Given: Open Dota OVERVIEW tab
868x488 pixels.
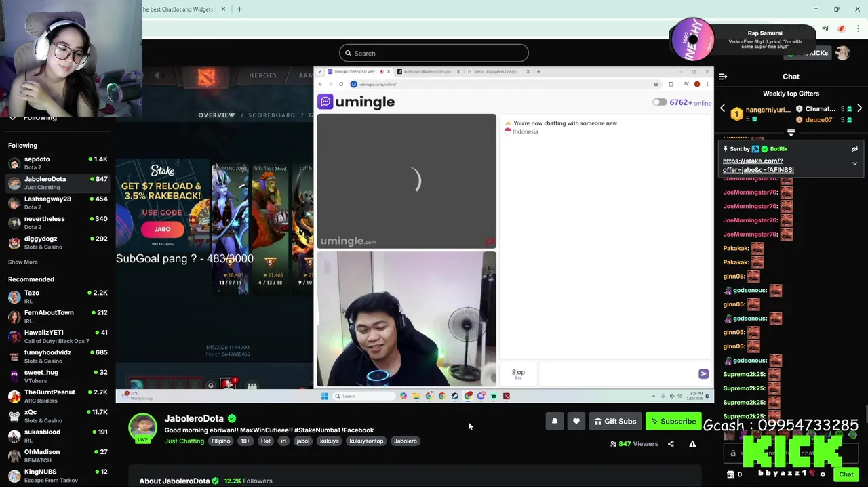Looking at the screenshot, I should (x=216, y=115).
